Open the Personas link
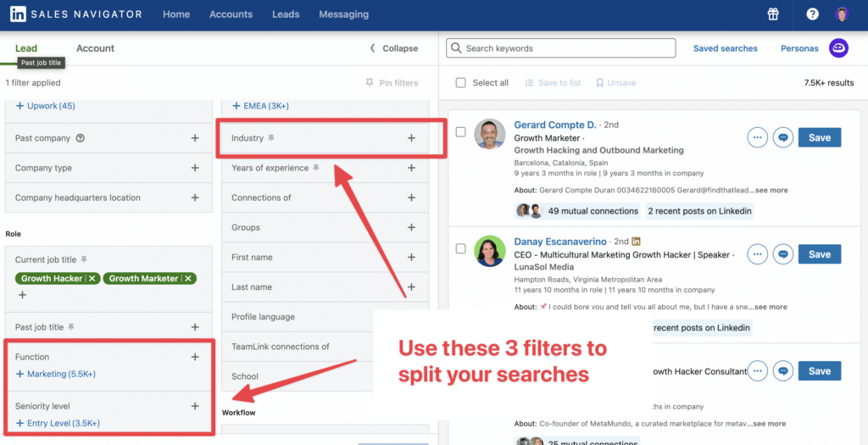The image size is (868, 445). click(799, 48)
